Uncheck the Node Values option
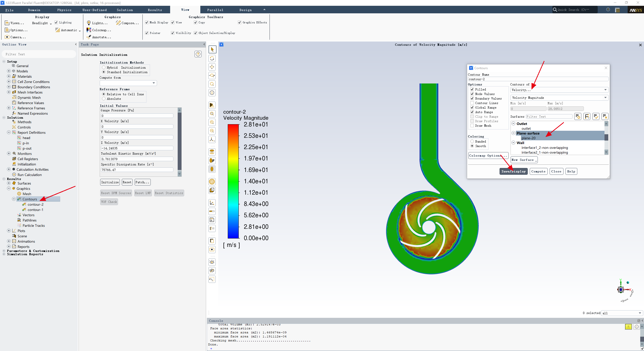The image size is (644, 351). point(472,94)
